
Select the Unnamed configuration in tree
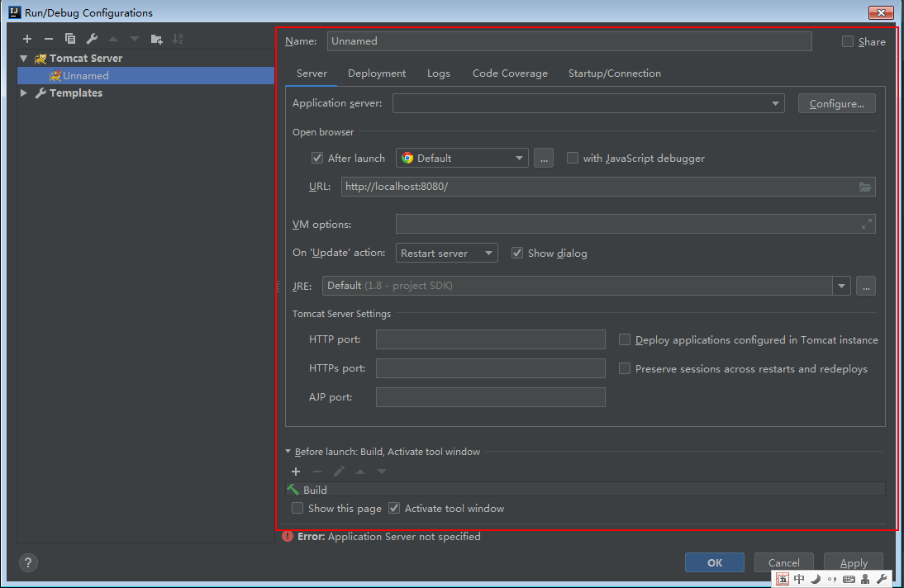(146, 75)
